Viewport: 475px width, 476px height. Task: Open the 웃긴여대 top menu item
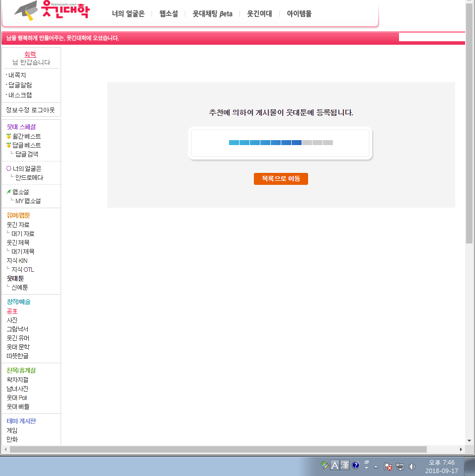pos(259,13)
